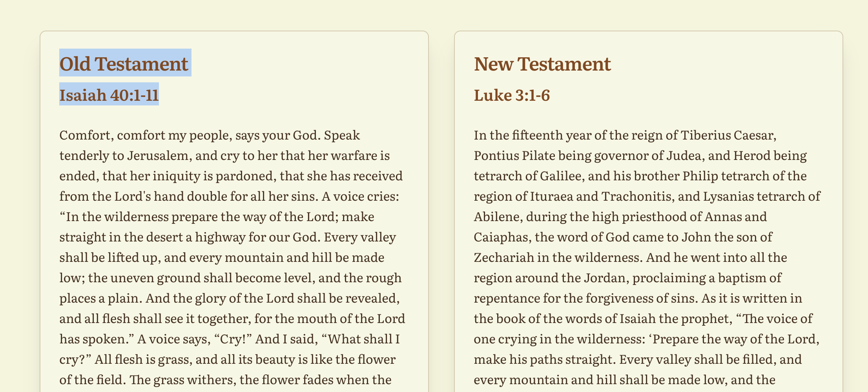This screenshot has width=868, height=392.
Task: Click 'Pontius Pilate' in the Luke text
Action: [x=514, y=156]
